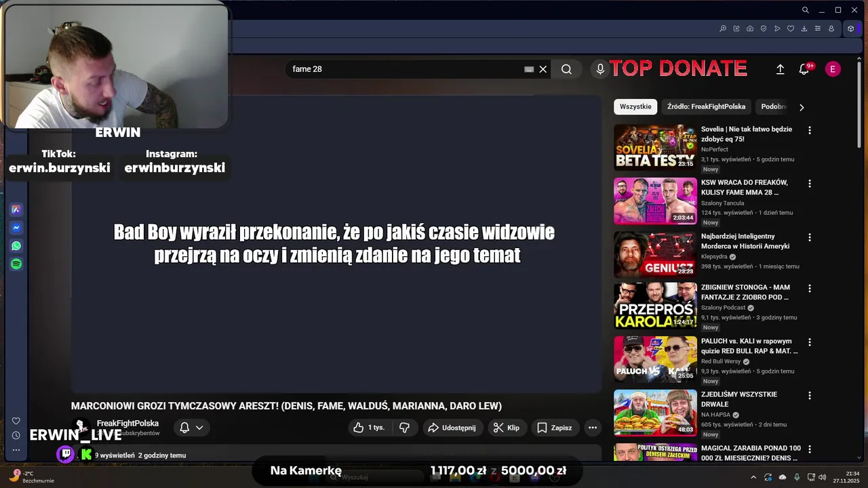Click the taskbar microphone tray icon
The width and height of the screenshot is (868, 488).
pyautogui.click(x=797, y=477)
